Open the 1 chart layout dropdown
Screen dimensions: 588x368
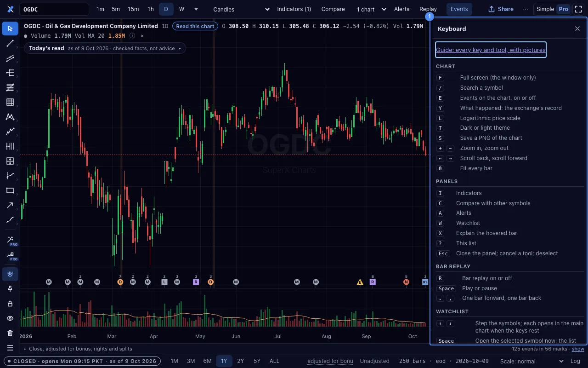click(x=371, y=9)
